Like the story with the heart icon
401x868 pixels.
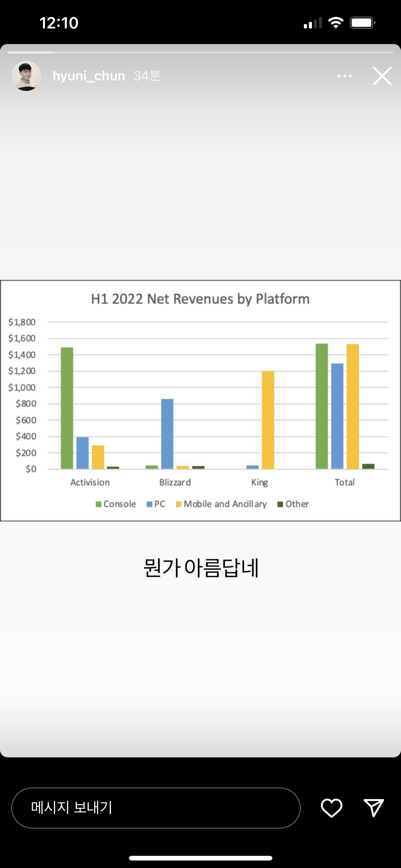[332, 808]
